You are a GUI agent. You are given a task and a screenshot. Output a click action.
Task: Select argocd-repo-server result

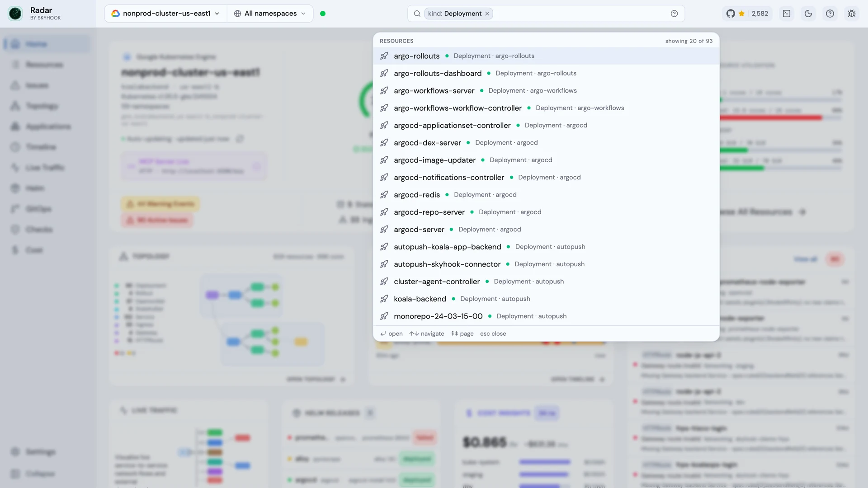point(546,212)
